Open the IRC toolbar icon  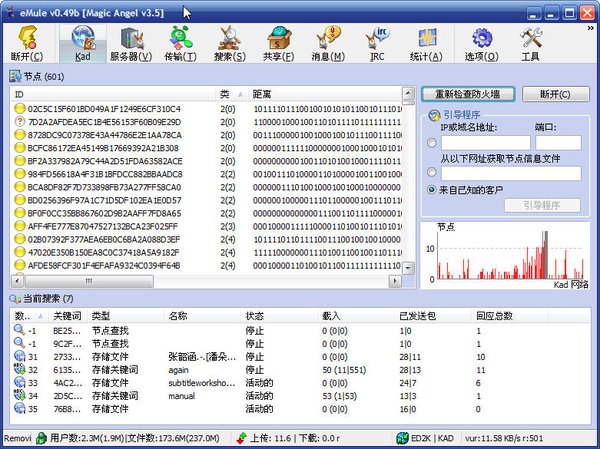click(377, 43)
